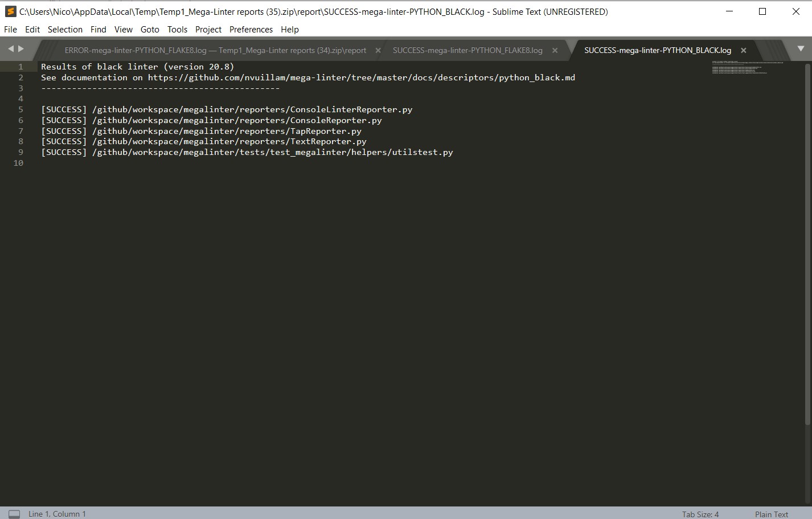Change the Plain Text syntax selector
The height and width of the screenshot is (519, 812).
point(772,514)
